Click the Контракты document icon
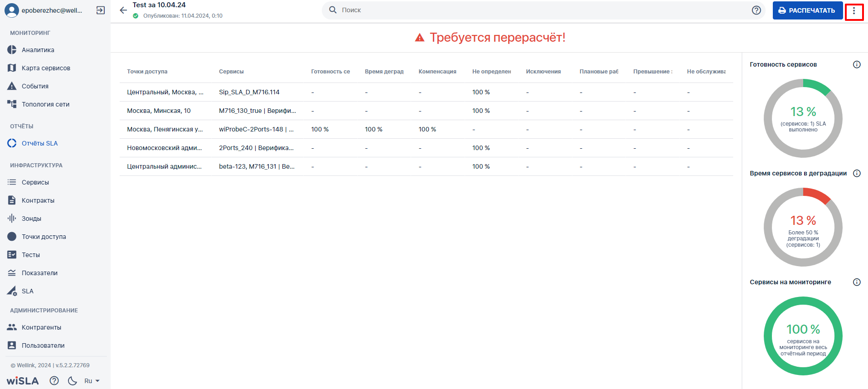Viewport: 868px width, 389px height. [x=12, y=200]
